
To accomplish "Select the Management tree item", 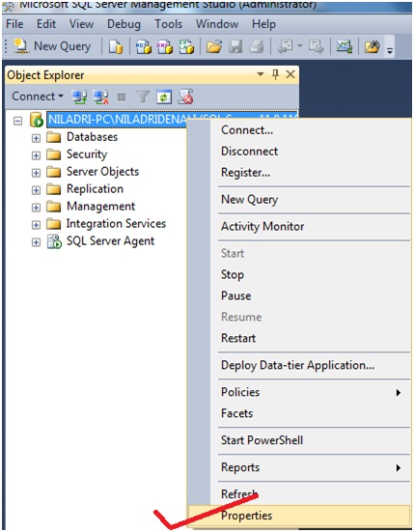I will point(100,207).
